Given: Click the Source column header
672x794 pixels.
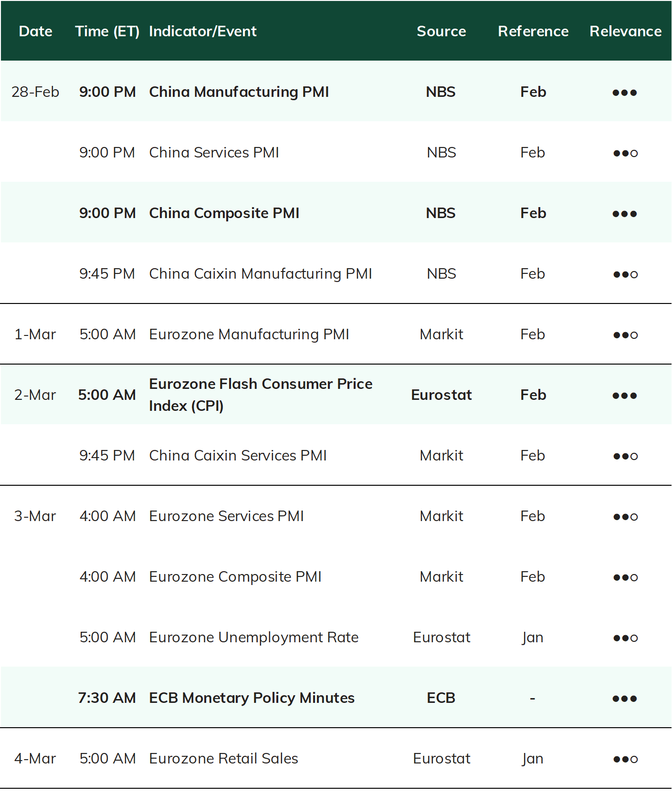Looking at the screenshot, I should click(x=441, y=31).
